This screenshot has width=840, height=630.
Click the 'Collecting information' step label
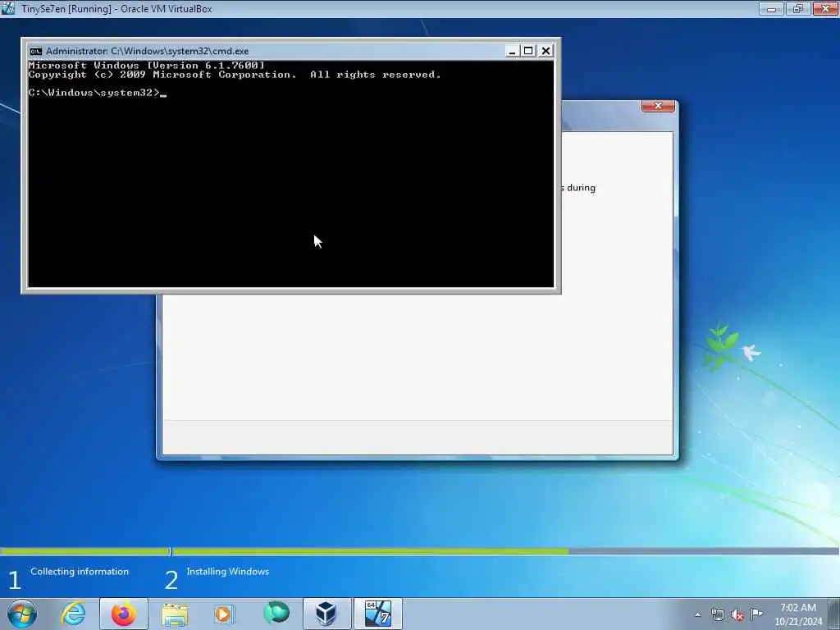pyautogui.click(x=80, y=572)
